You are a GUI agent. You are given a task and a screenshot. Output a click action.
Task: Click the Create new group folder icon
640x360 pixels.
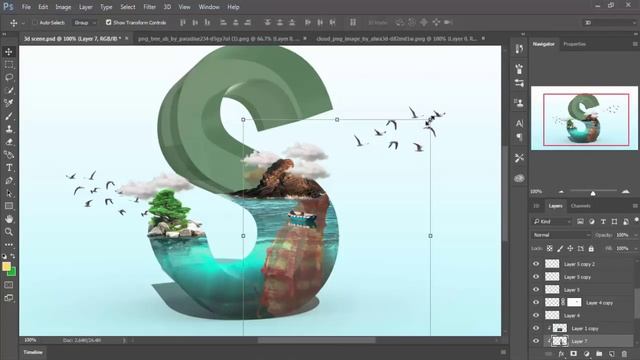click(599, 354)
